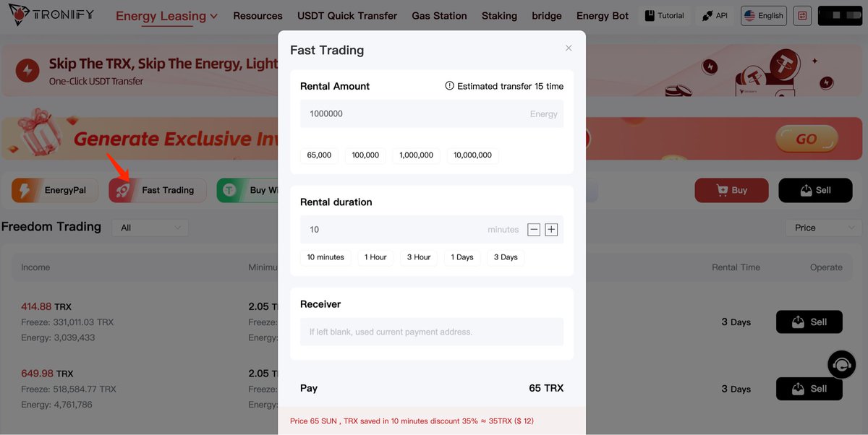The width and height of the screenshot is (868, 435).
Task: Choose 1 Hour rental duration
Action: tap(375, 257)
